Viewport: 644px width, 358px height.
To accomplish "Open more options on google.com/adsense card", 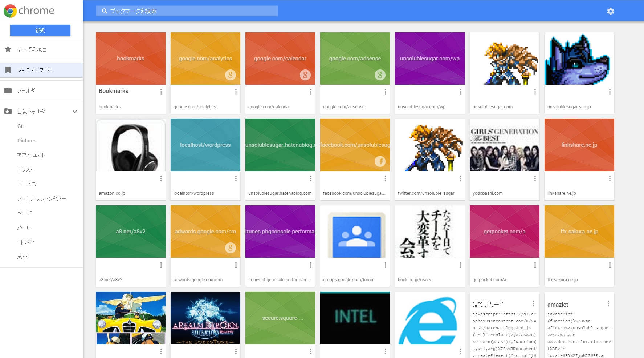I will 386,92.
